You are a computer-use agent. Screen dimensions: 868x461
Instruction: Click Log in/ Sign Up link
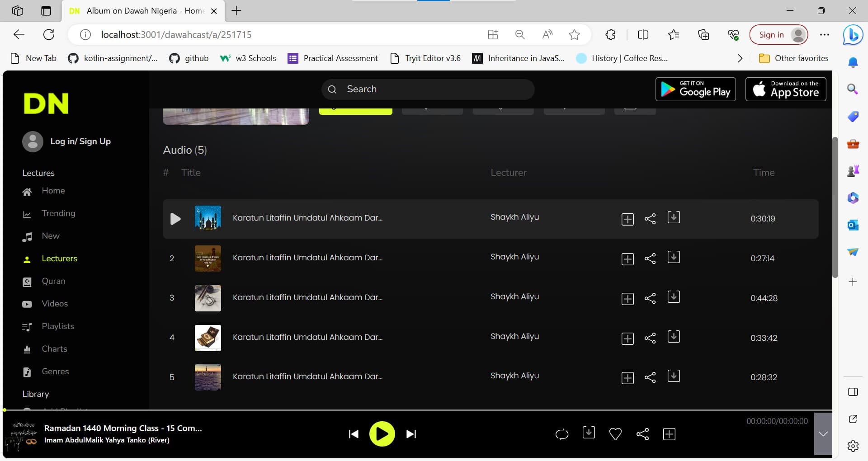tap(80, 141)
